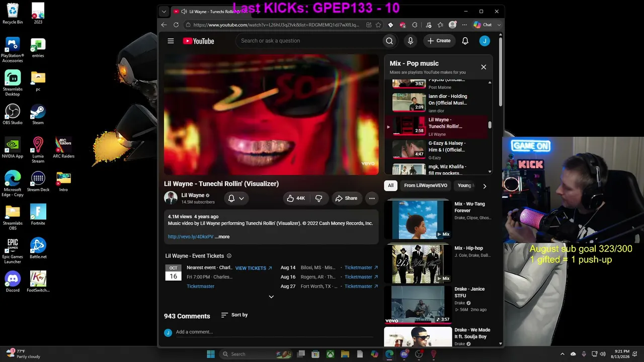The image size is (644, 362).
Task: Play G-Eazy & Halsey - Him & I playlist item
Action: coord(437,149)
